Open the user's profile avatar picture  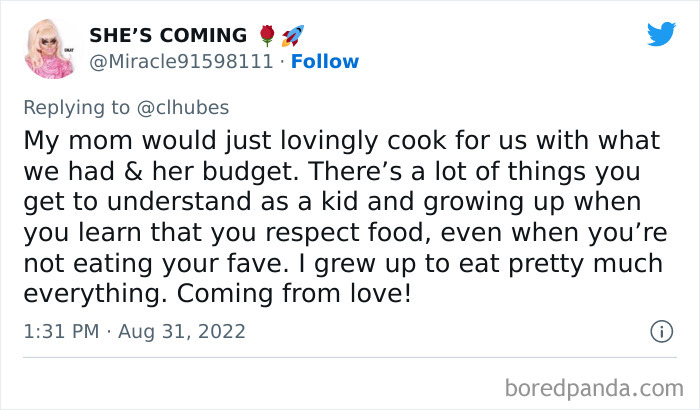[x=50, y=49]
